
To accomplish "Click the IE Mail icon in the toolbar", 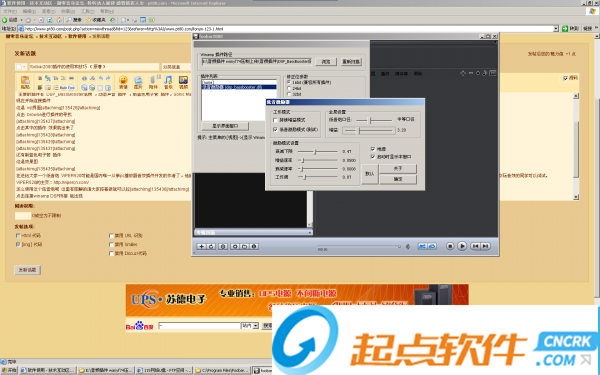I will pyautogui.click(x=124, y=20).
